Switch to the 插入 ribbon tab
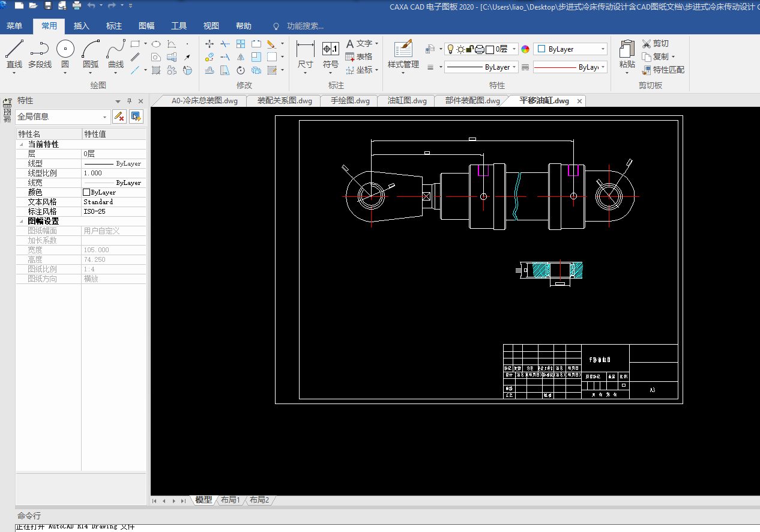The image size is (760, 532). click(x=82, y=26)
